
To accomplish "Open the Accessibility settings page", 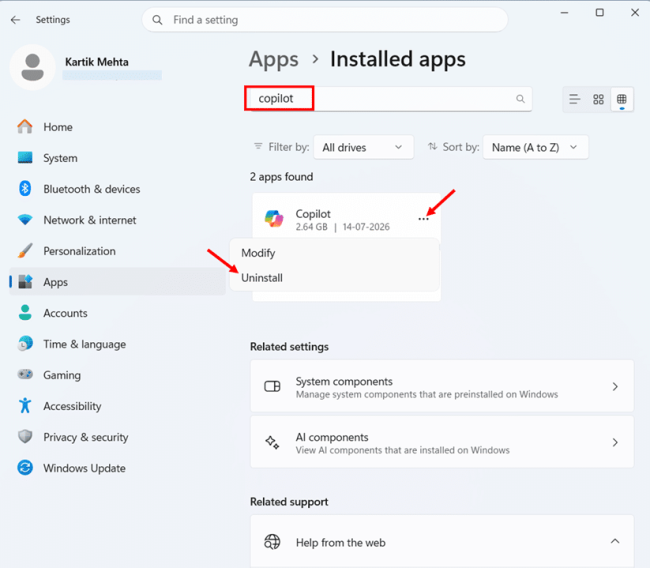I will tap(118, 405).
